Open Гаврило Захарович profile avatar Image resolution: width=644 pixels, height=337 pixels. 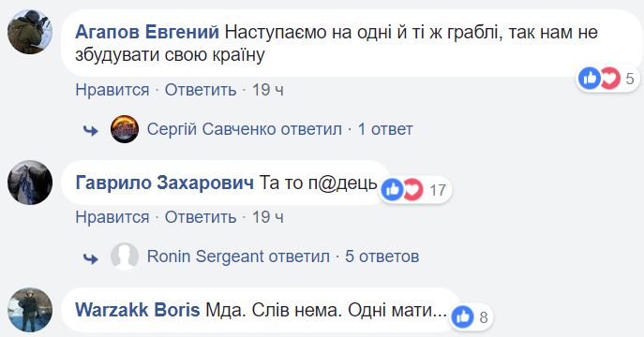pyautogui.click(x=30, y=183)
